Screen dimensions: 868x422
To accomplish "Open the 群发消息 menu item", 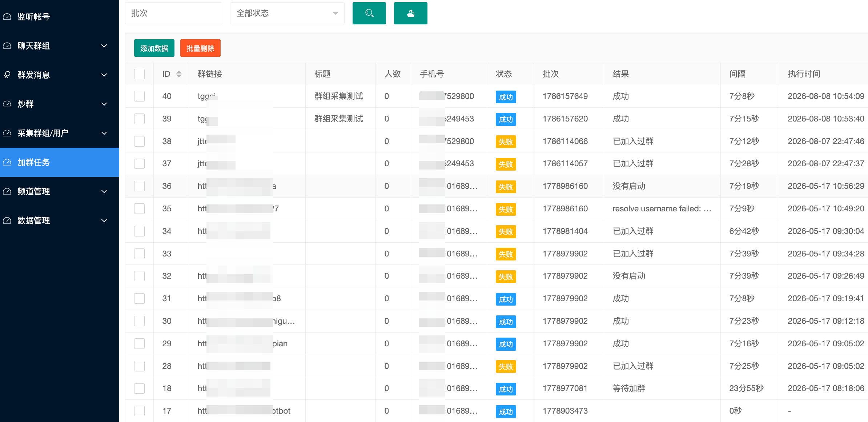I will click(60, 75).
